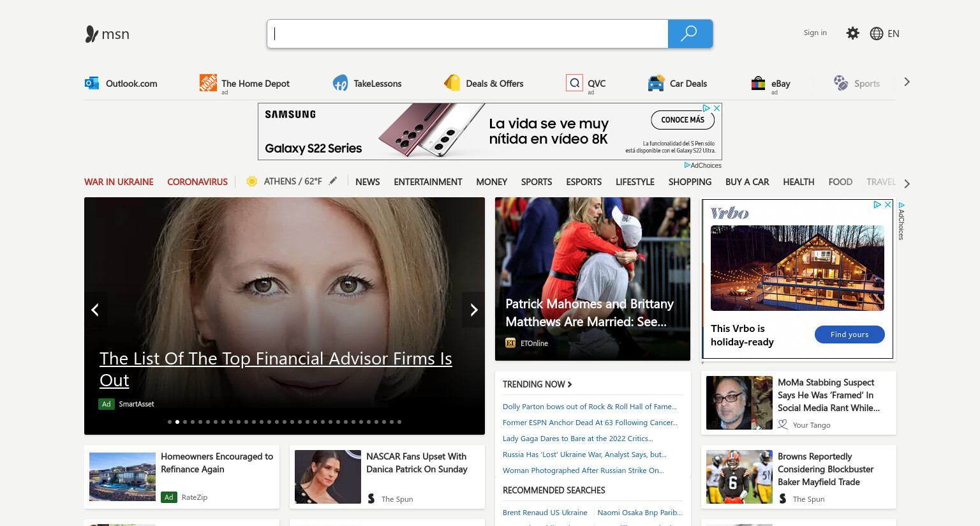Open eBay shopping bag icon

[758, 83]
